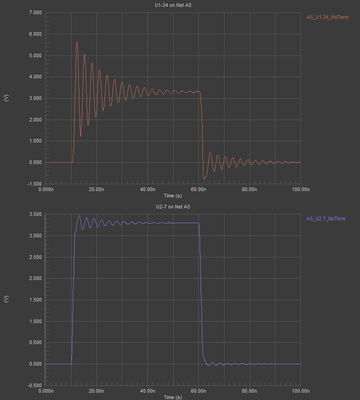Viewport: 360px width, 400px height.
Task: Click the Time (s) label of U1-34 plot
Action: (173, 196)
